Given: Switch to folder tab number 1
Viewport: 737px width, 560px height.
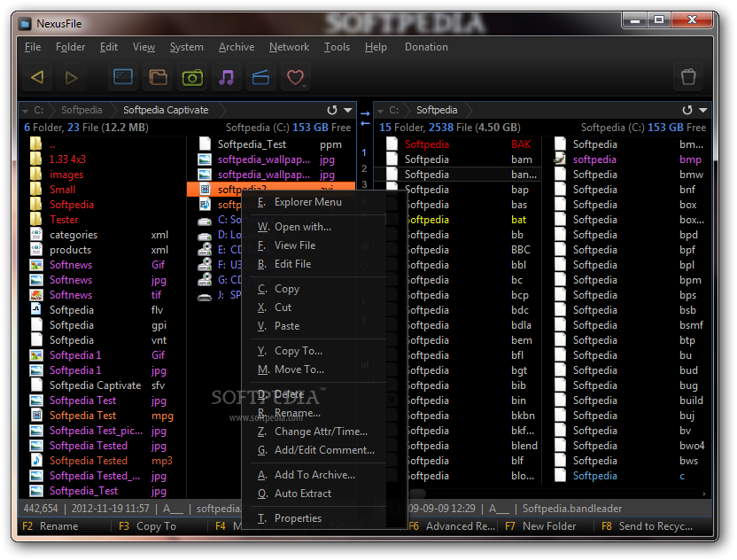Looking at the screenshot, I should 364,152.
